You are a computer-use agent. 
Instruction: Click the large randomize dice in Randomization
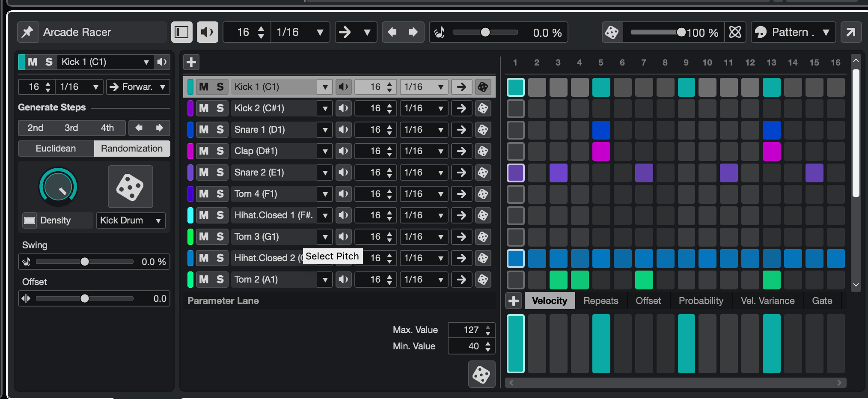(x=130, y=187)
